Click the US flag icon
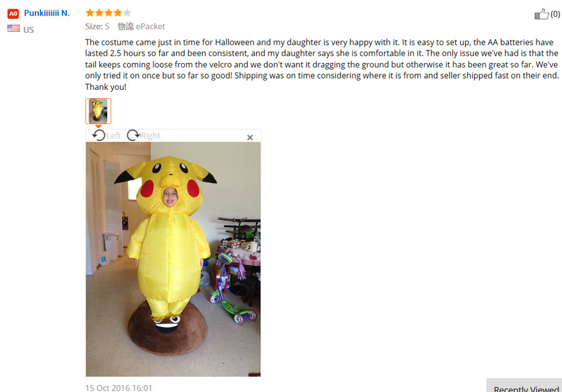 tap(14, 28)
